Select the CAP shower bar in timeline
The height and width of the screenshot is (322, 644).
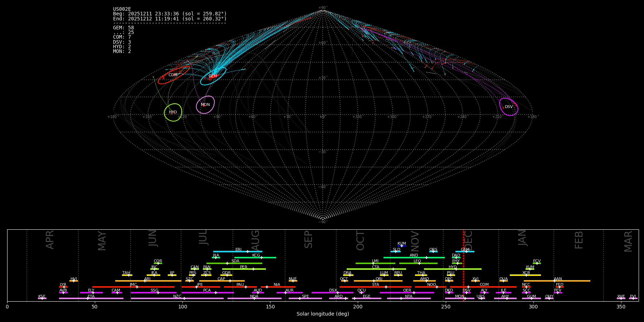click(x=222, y=281)
